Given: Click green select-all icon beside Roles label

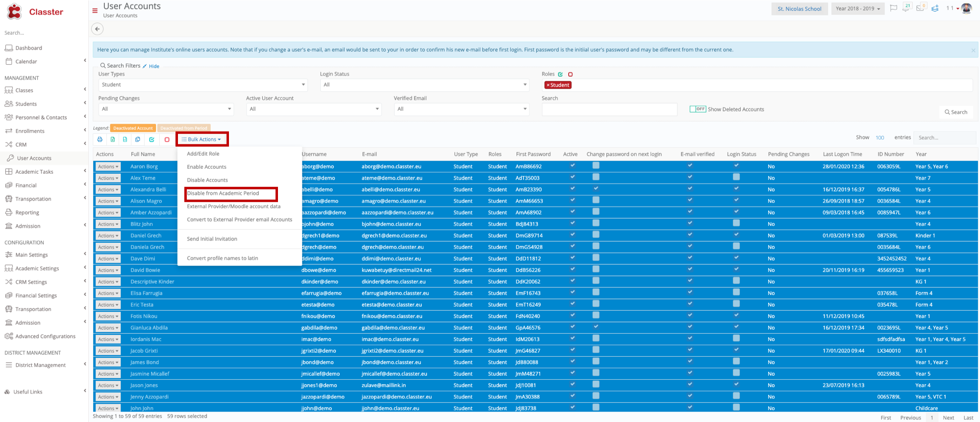Looking at the screenshot, I should [x=560, y=75].
